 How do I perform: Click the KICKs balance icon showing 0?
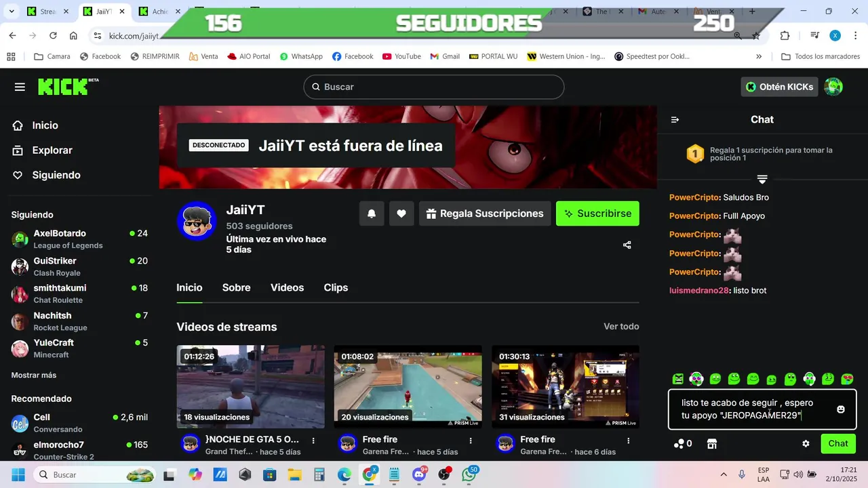click(682, 444)
